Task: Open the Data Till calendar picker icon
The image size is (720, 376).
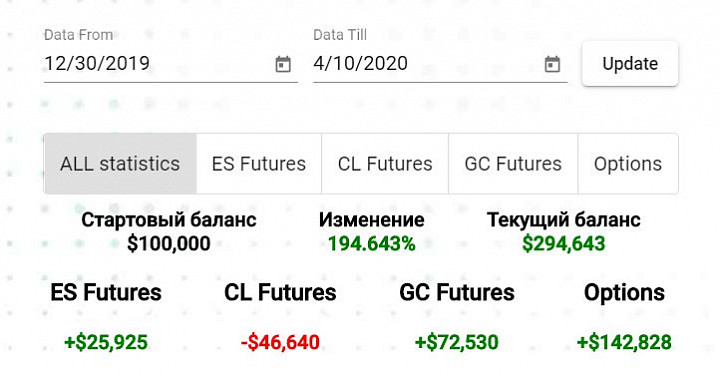Action: click(x=552, y=64)
